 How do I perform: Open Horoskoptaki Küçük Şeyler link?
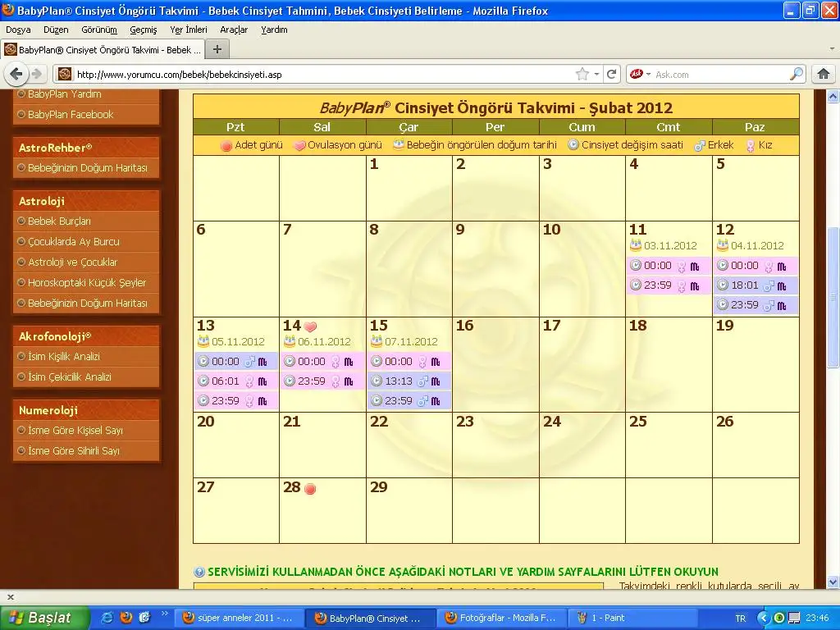click(x=87, y=282)
